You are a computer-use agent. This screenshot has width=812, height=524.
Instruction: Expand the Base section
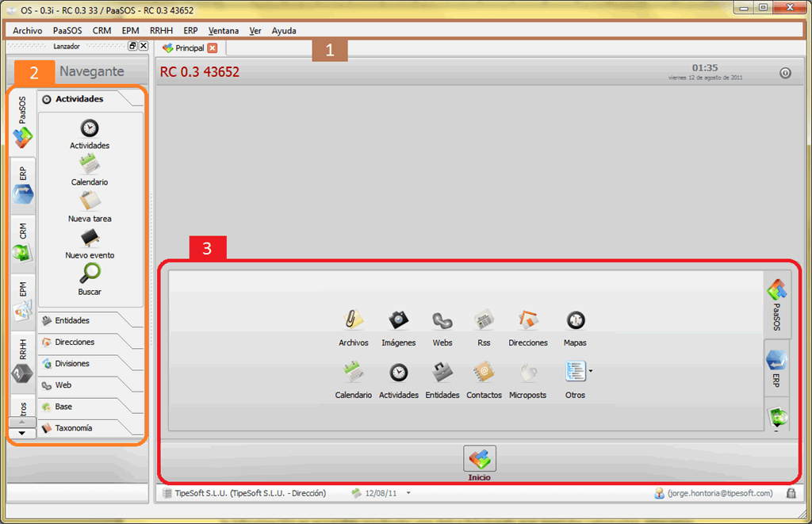coord(90,407)
